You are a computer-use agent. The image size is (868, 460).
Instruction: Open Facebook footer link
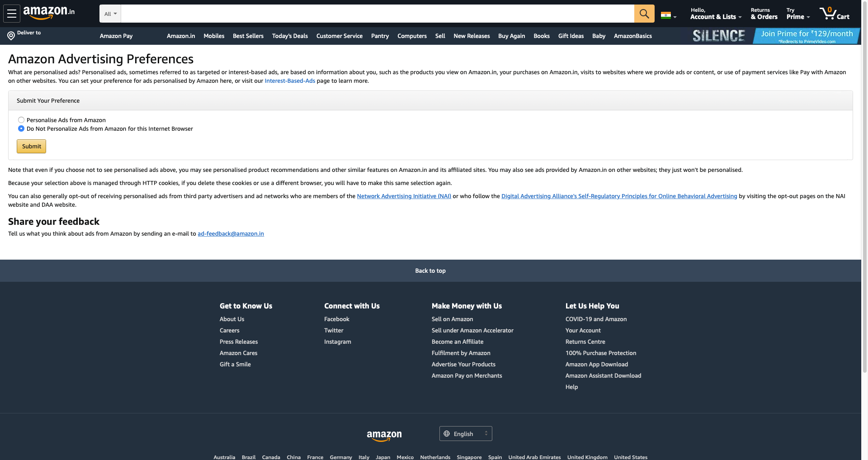(337, 319)
